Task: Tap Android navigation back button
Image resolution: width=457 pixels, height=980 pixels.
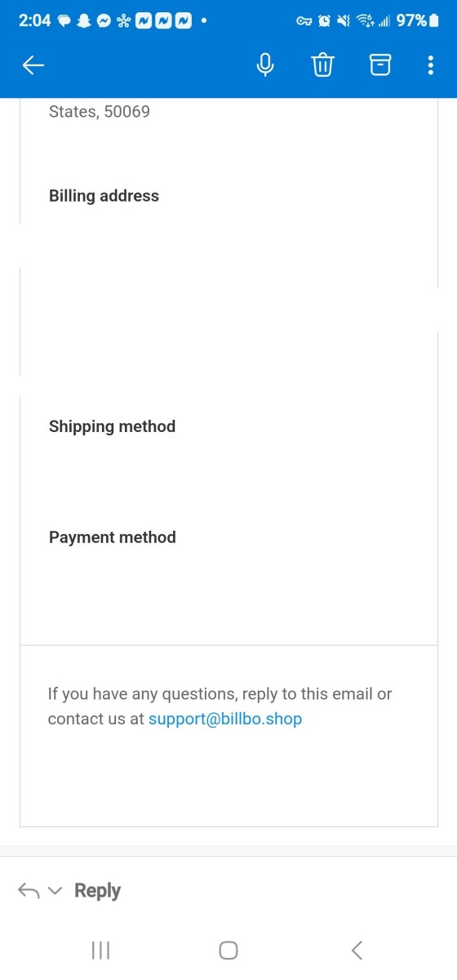Action: [357, 950]
